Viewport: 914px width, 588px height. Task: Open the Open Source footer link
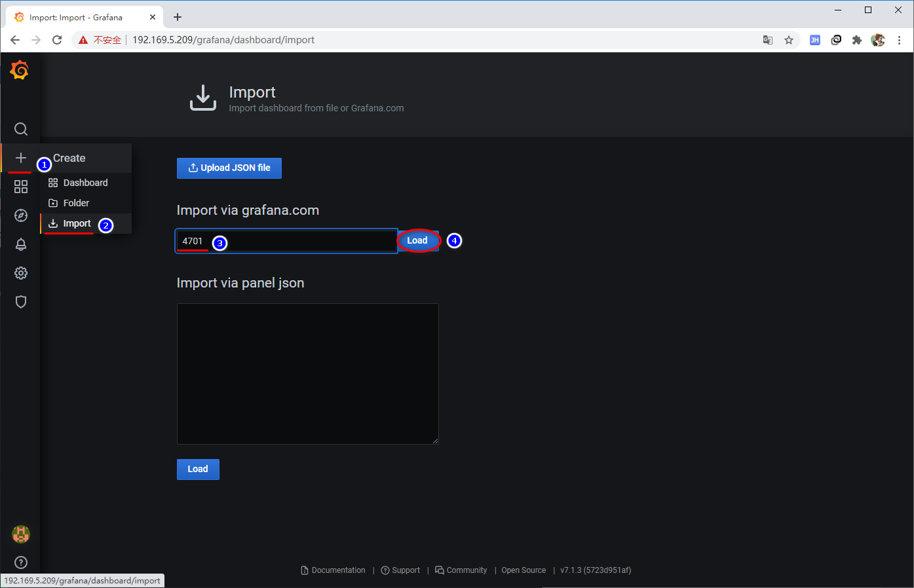pyautogui.click(x=524, y=570)
